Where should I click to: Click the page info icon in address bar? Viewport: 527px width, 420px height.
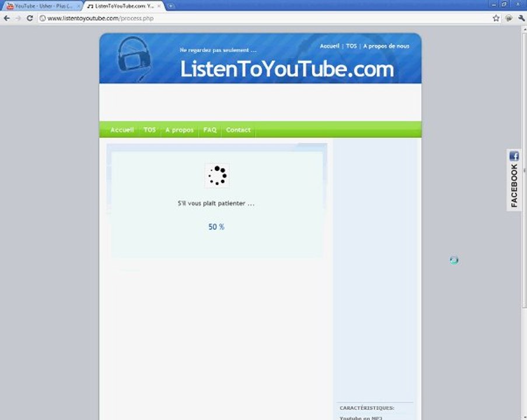coord(43,18)
